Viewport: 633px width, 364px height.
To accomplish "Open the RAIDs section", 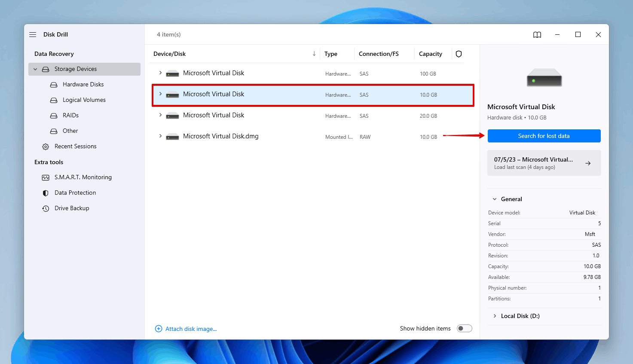I will (54, 115).
